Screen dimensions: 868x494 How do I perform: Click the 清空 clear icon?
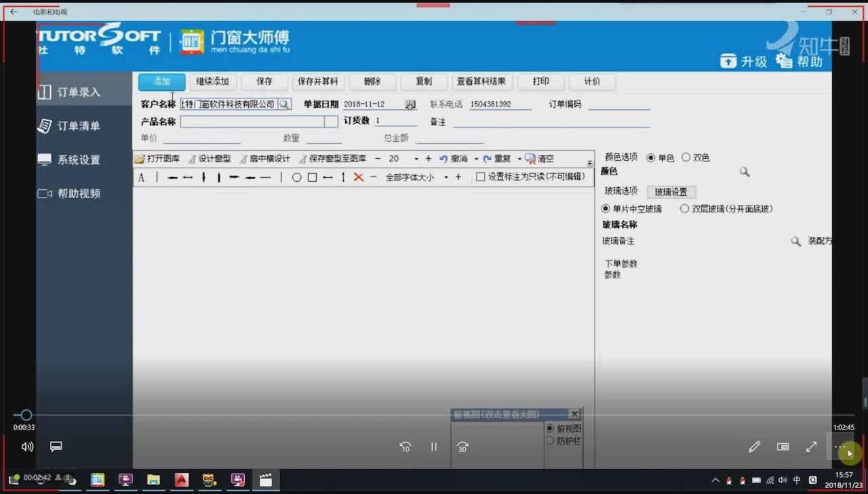(x=530, y=159)
